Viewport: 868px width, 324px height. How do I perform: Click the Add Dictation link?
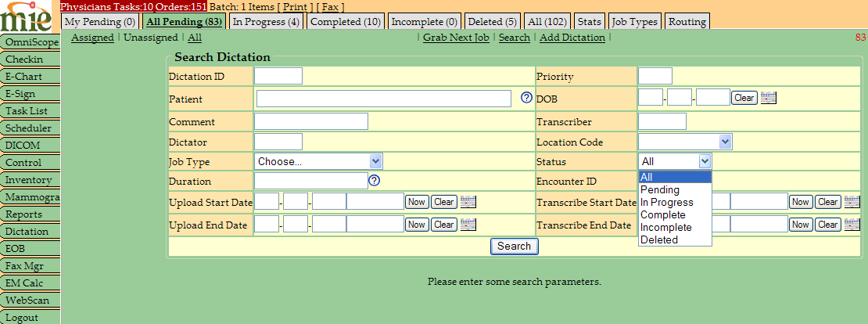[x=572, y=38]
